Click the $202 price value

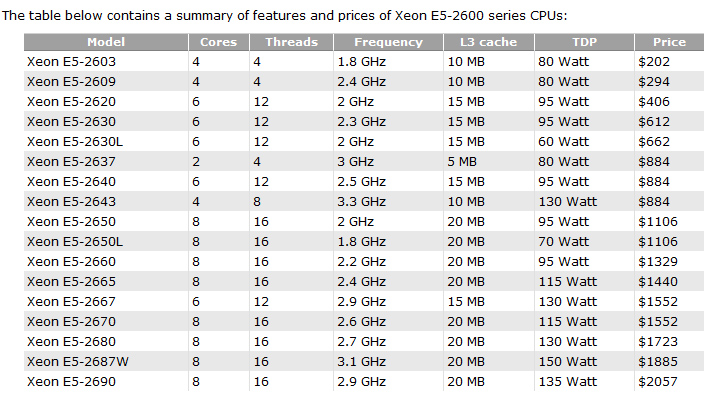coord(654,61)
